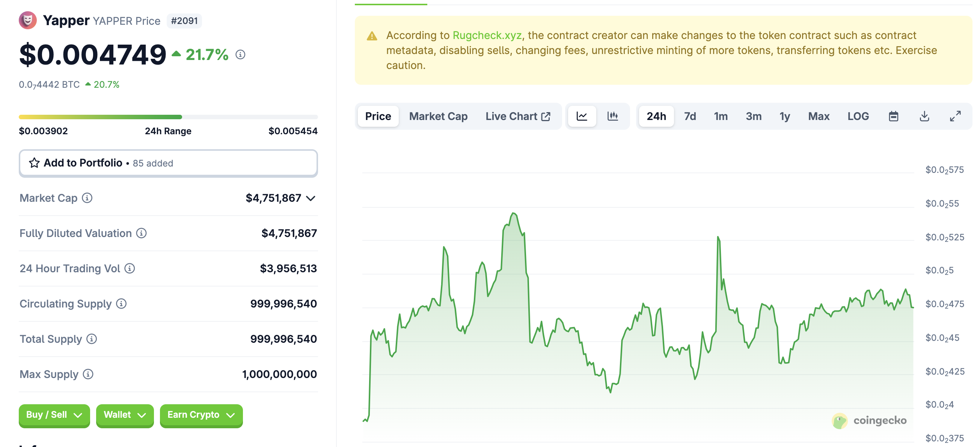Enable LOG scale on the chart

click(858, 116)
